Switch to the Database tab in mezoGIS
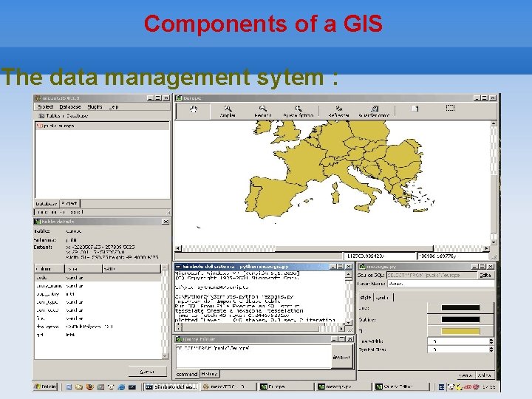Screen dimensions: 532x399 click(x=47, y=204)
